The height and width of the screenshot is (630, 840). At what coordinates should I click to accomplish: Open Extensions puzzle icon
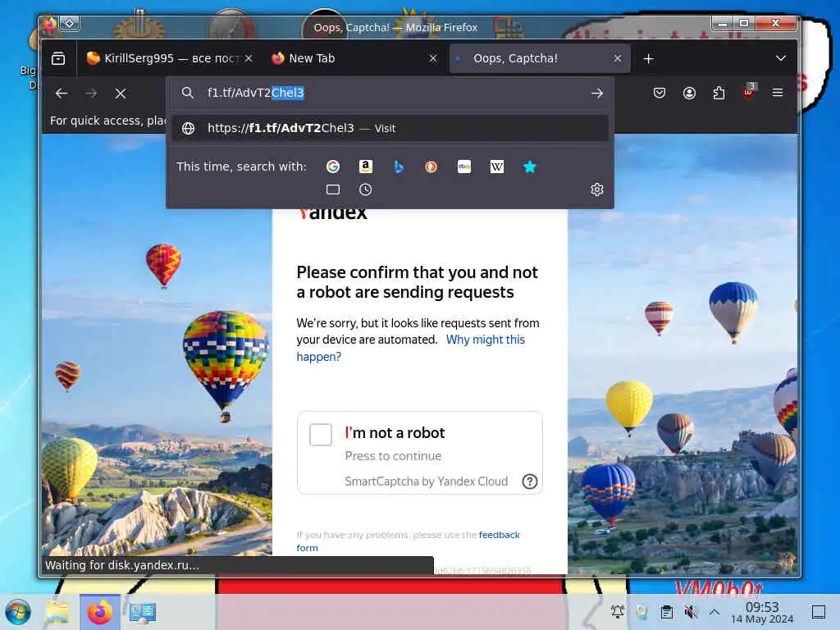719,94
